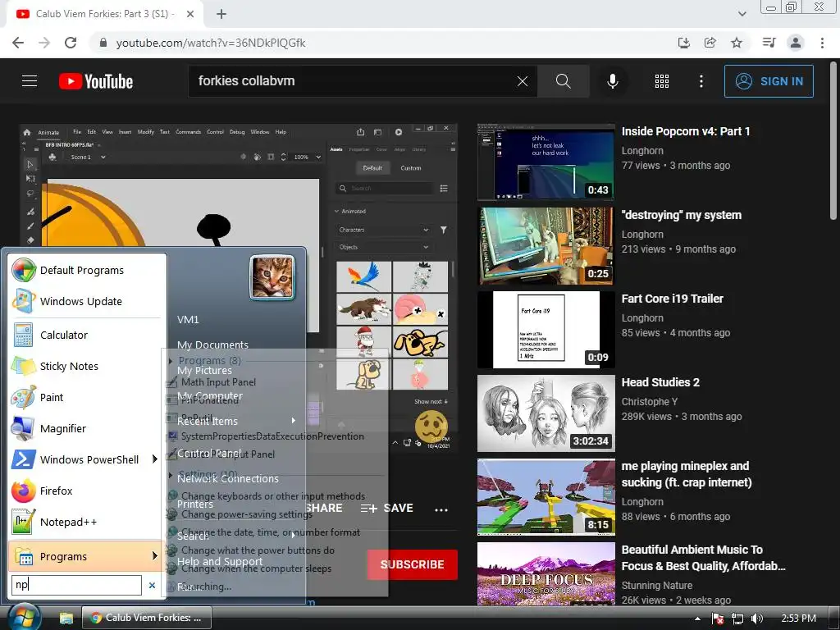Expand Recent Items submenu arrow

tap(293, 421)
